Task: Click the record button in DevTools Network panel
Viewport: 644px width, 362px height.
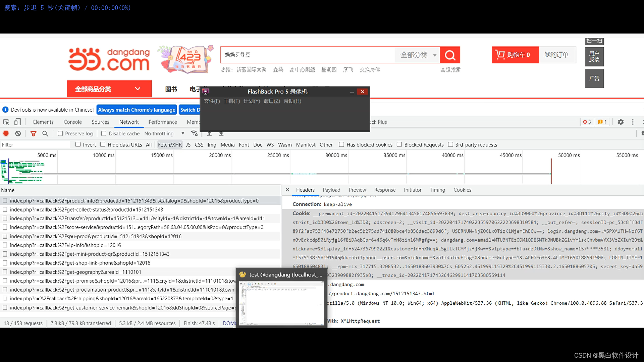Action: point(6,133)
